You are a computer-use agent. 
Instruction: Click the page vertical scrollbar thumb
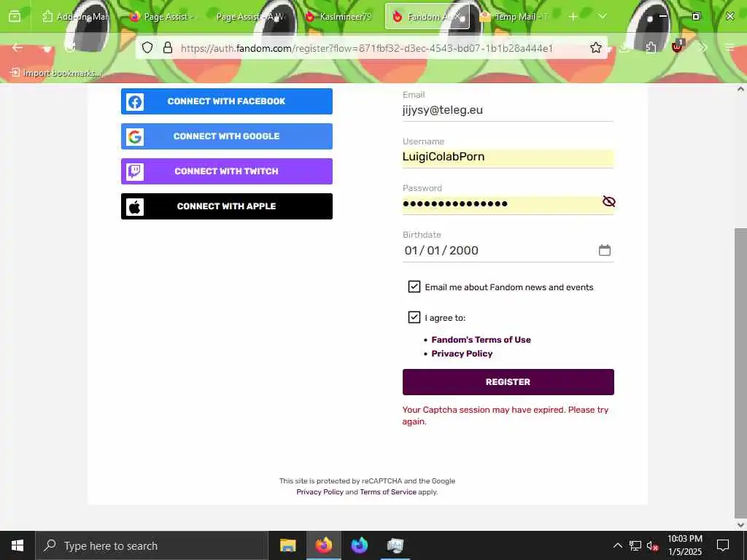tap(740, 374)
